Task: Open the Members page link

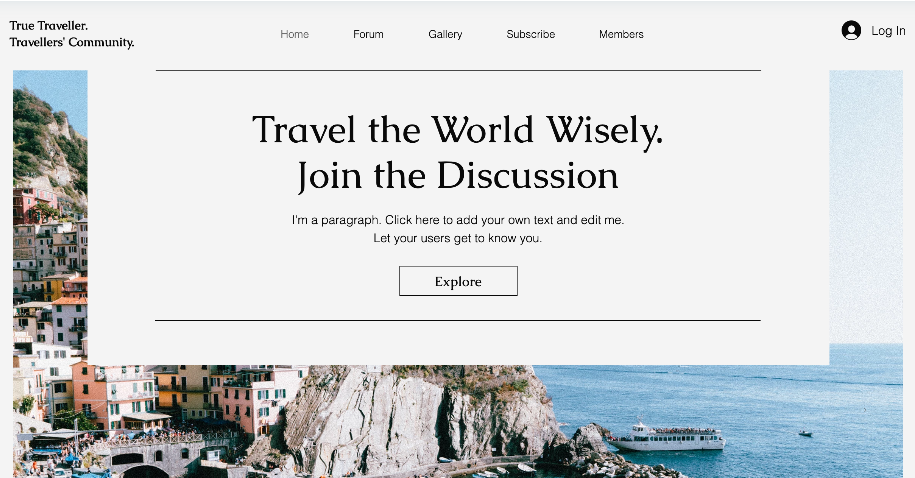Action: pos(621,34)
